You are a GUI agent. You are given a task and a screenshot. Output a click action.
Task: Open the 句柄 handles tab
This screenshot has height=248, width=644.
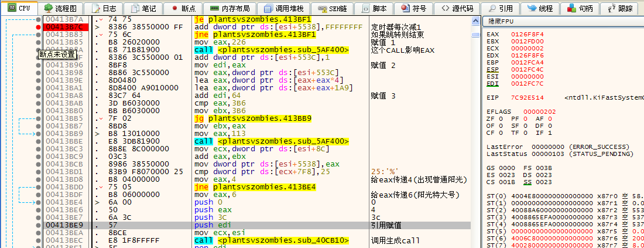pyautogui.click(x=580, y=8)
